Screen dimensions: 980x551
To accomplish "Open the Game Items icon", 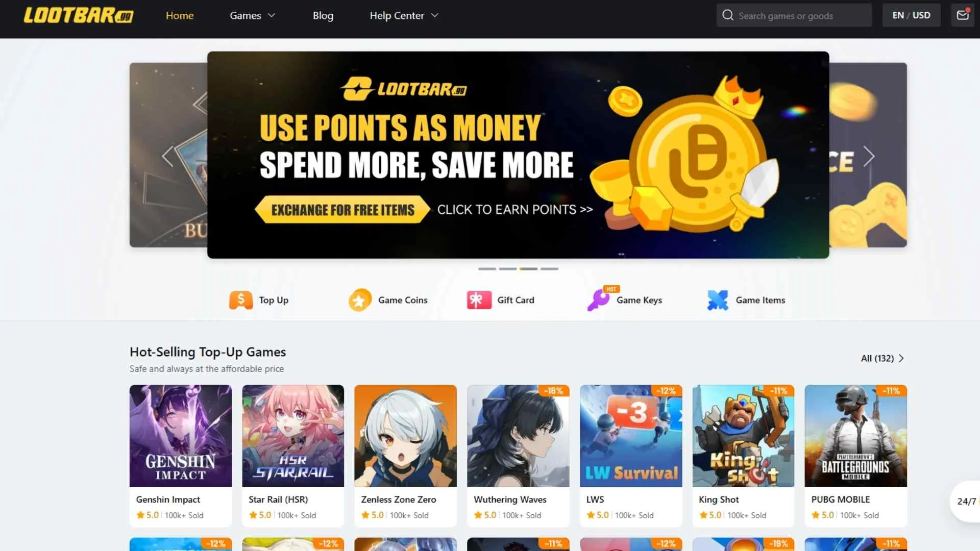I will tap(718, 300).
